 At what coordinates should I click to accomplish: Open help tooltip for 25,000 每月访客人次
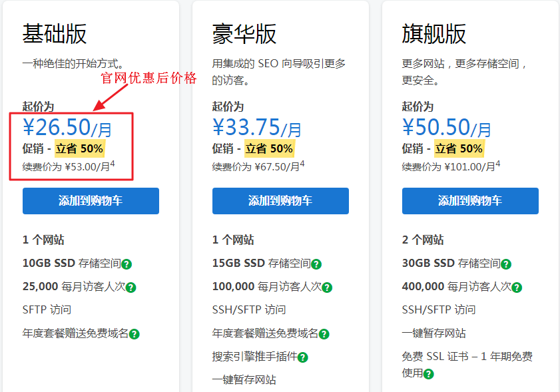coord(131,288)
